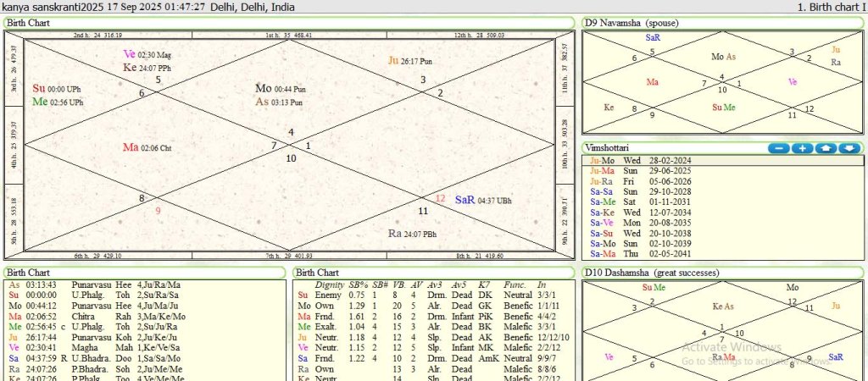The width and height of the screenshot is (868, 381).
Task: Click the plus button in Vimshottari panel
Action: point(802,148)
